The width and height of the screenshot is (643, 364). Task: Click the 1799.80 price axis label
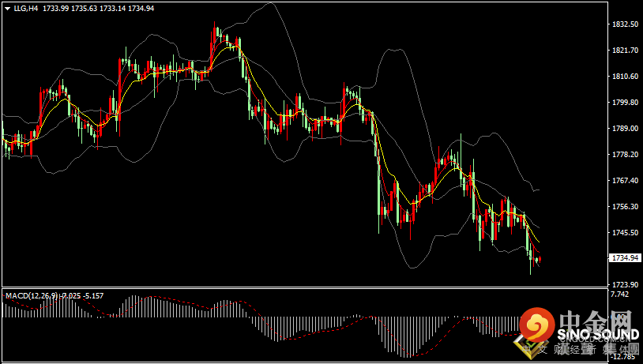pyautogui.click(x=626, y=102)
